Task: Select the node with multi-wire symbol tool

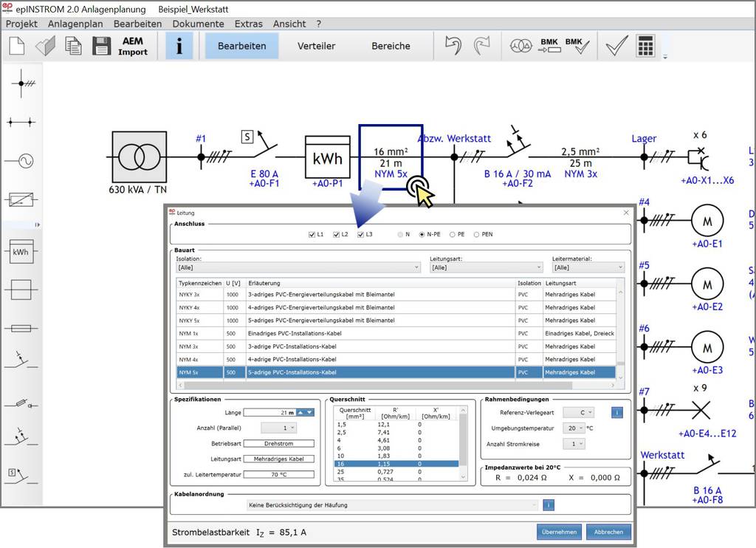Action: pos(22,83)
